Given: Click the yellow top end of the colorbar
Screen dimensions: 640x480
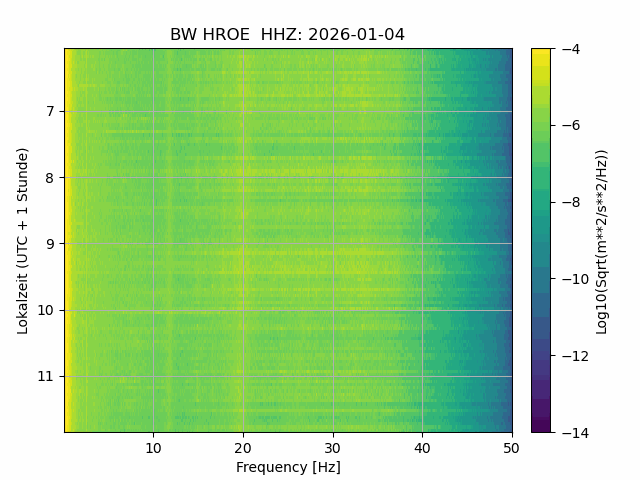Looking at the screenshot, I should coord(540,52).
